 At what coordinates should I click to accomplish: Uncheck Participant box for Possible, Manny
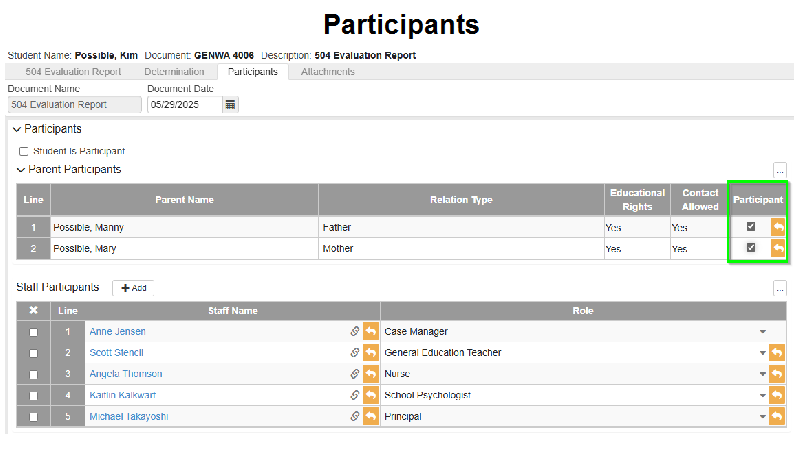coord(751,227)
